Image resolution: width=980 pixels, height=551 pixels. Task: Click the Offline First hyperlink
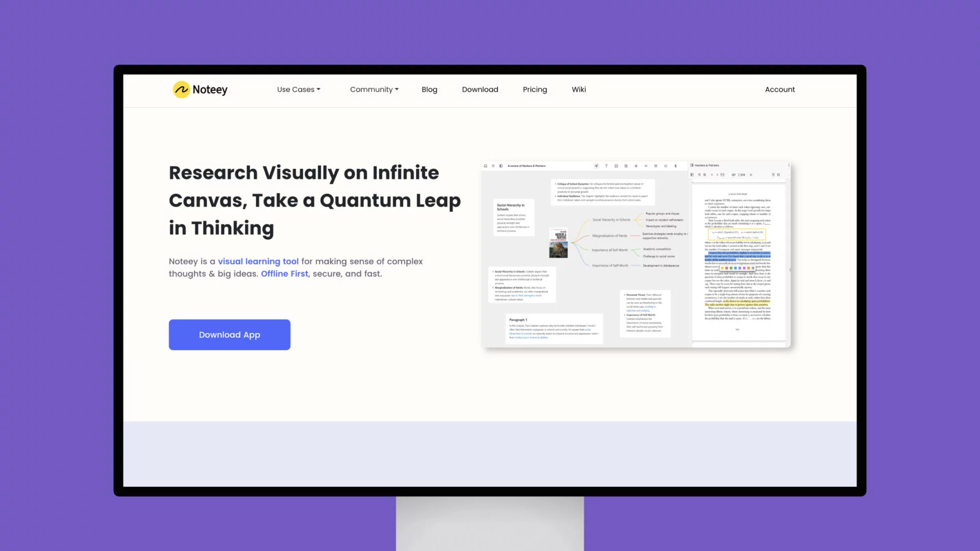point(284,273)
